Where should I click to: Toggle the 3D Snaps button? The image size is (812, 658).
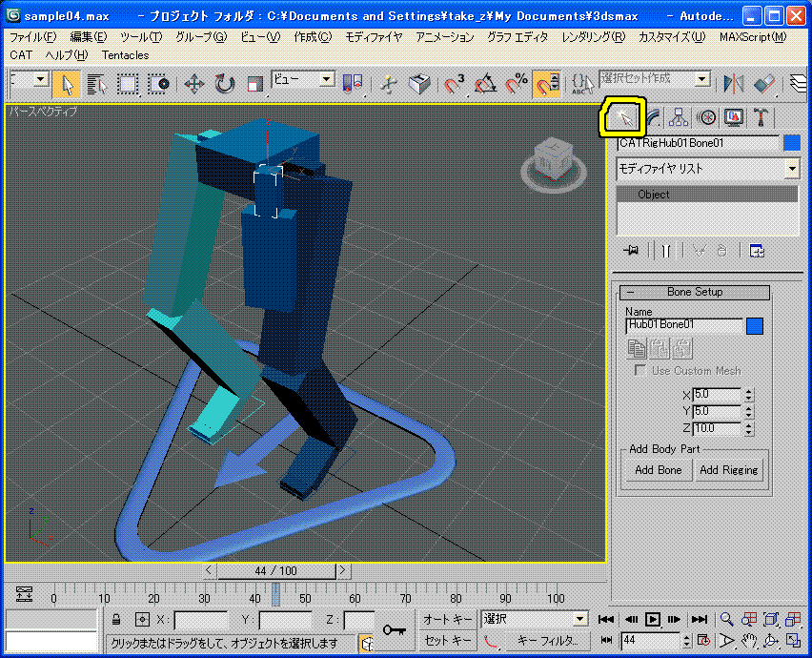pos(455,83)
